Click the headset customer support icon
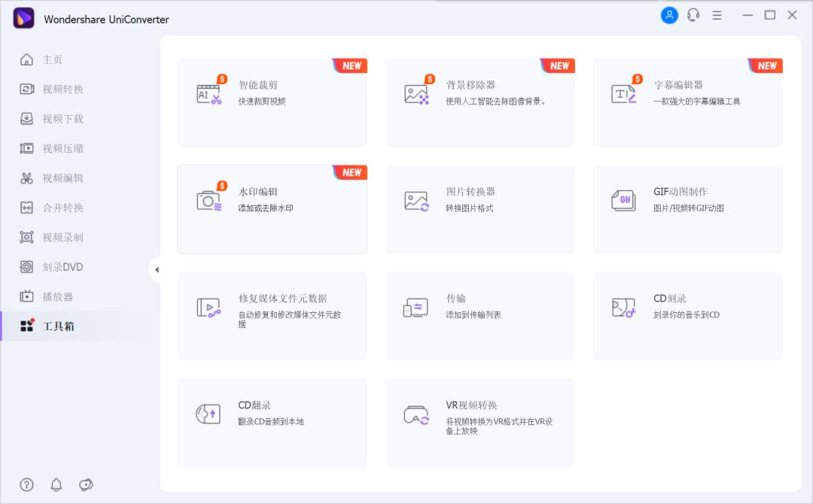The image size is (813, 504). (x=693, y=14)
